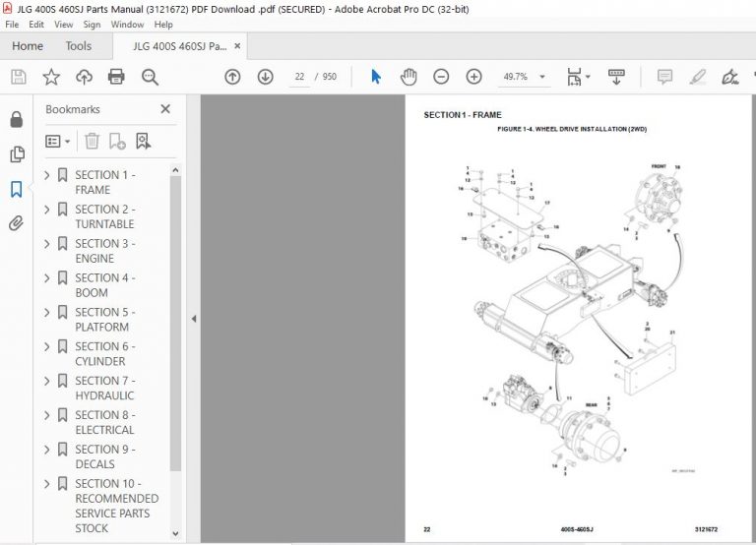This screenshot has width=756, height=545.
Task: Open bookmarks options dropdown
Action: (x=58, y=142)
